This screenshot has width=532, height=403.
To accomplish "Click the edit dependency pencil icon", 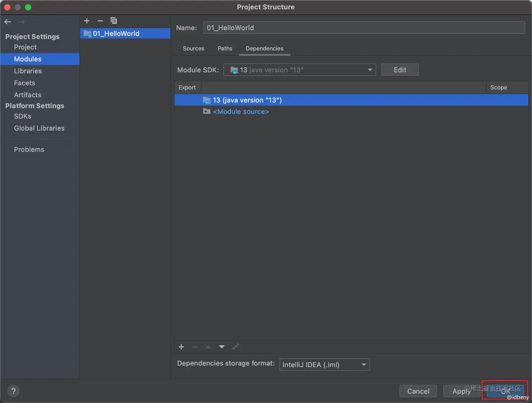I will tap(235, 347).
